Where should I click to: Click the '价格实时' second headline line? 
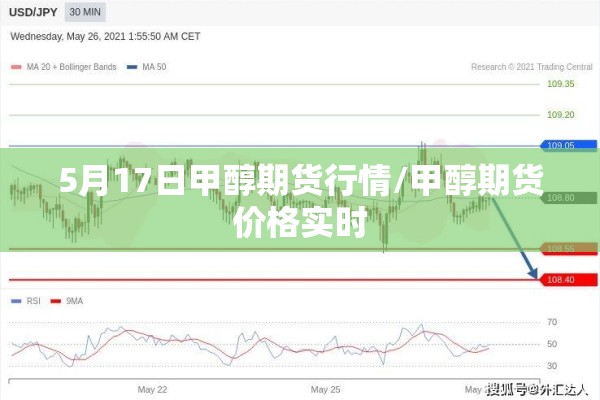301,222
